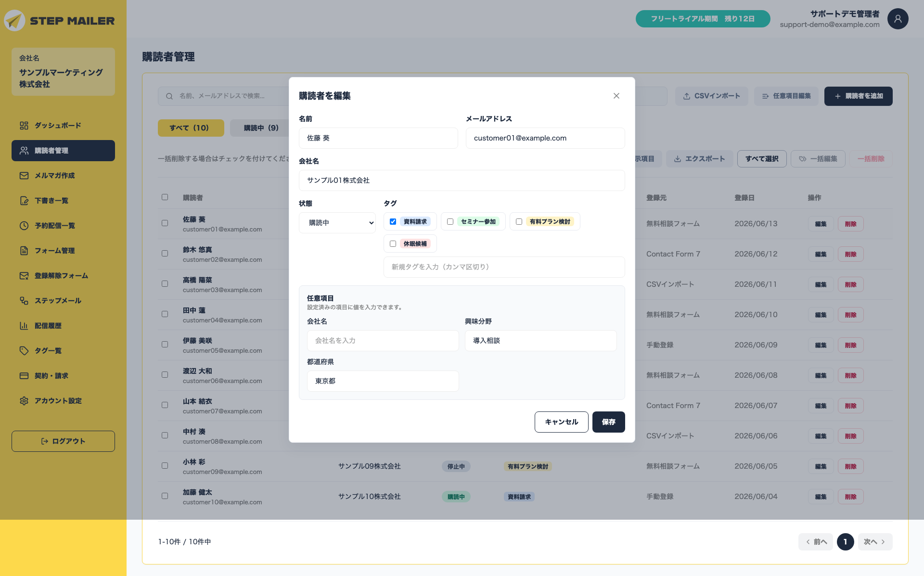Image resolution: width=924 pixels, height=576 pixels.
Task: Toggle the select-all checkbox in table header
Action: 165,197
